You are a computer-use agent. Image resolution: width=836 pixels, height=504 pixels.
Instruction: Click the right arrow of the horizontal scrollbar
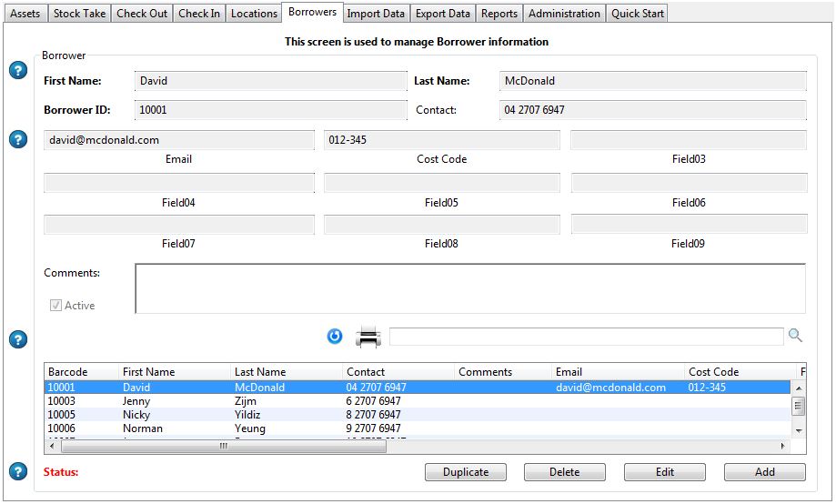pyautogui.click(x=783, y=447)
